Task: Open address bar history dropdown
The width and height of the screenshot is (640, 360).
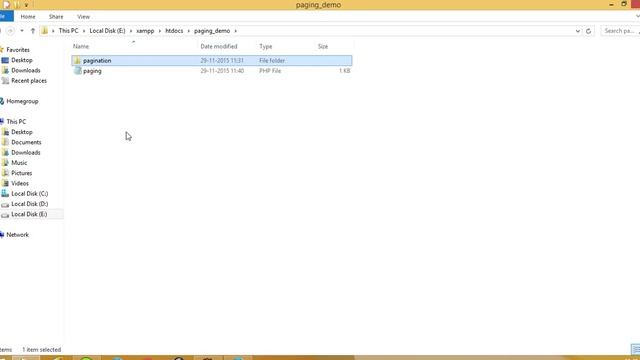Action: click(578, 31)
